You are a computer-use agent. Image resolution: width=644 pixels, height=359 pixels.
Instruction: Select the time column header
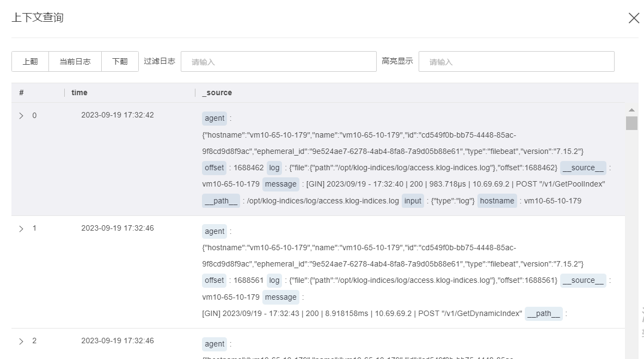(79, 92)
